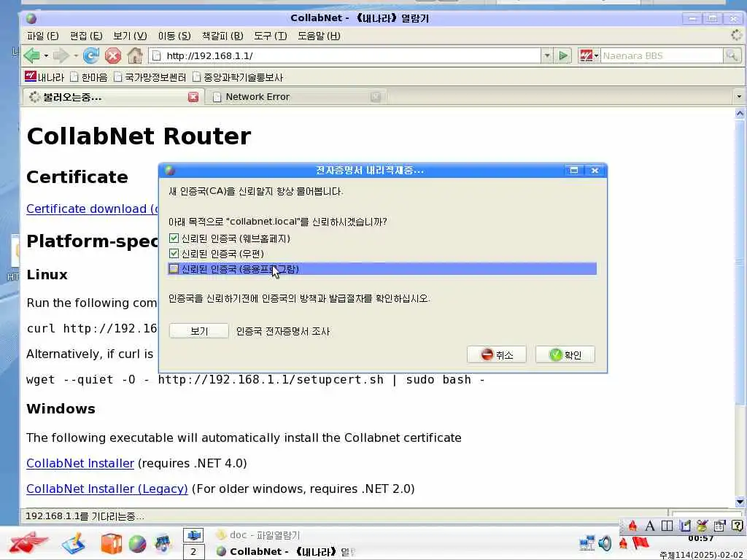747x560 pixels.
Task: Click the volume speaker tray icon
Action: (x=605, y=542)
